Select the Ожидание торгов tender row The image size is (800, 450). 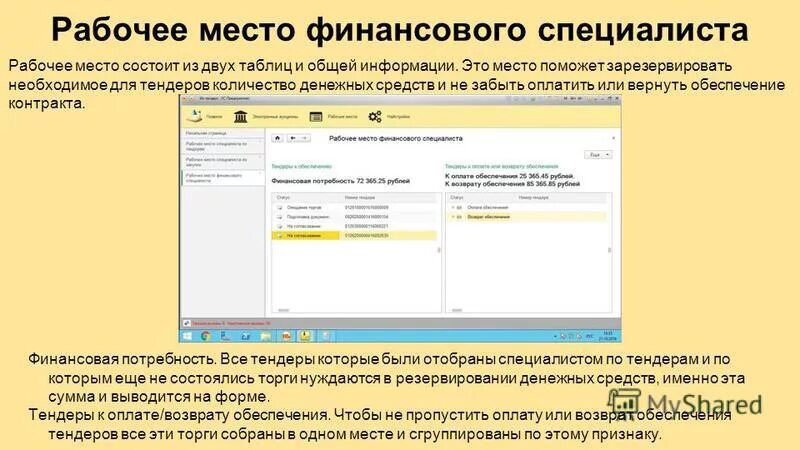click(355, 208)
